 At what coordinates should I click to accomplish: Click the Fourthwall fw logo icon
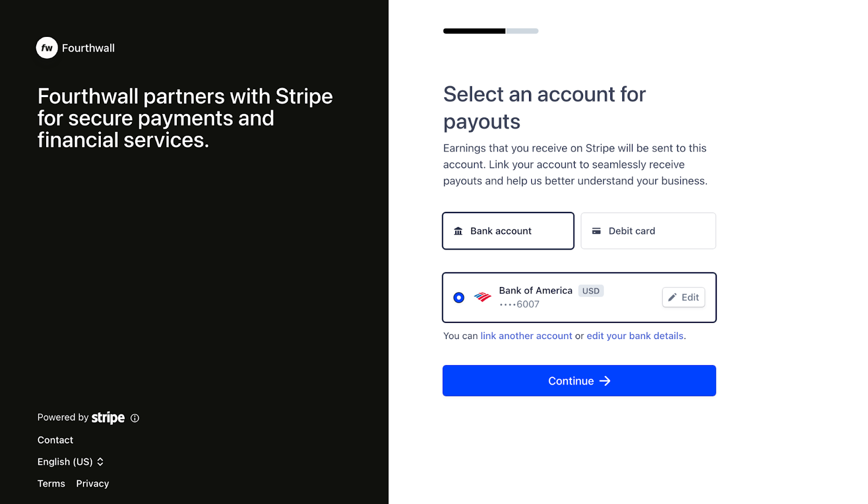point(47,48)
